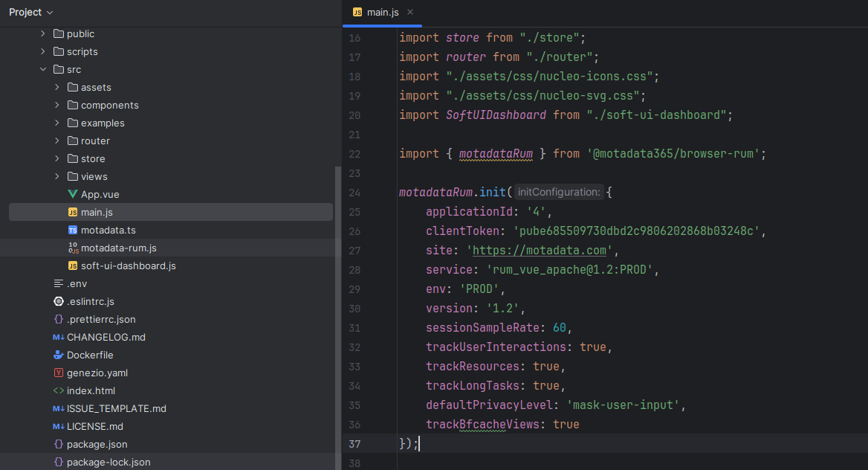Expand the public folder chevron
This screenshot has width=868, height=470.
(x=43, y=33)
